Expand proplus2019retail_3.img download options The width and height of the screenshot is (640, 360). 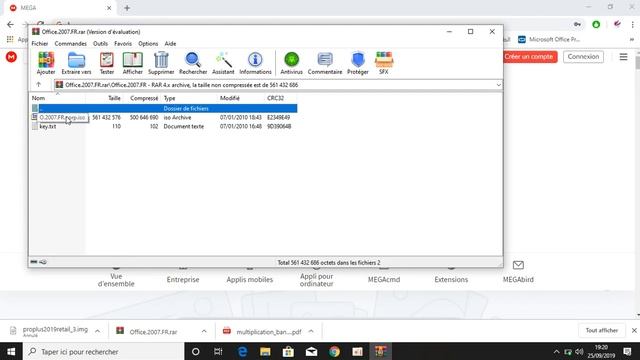click(x=98, y=331)
